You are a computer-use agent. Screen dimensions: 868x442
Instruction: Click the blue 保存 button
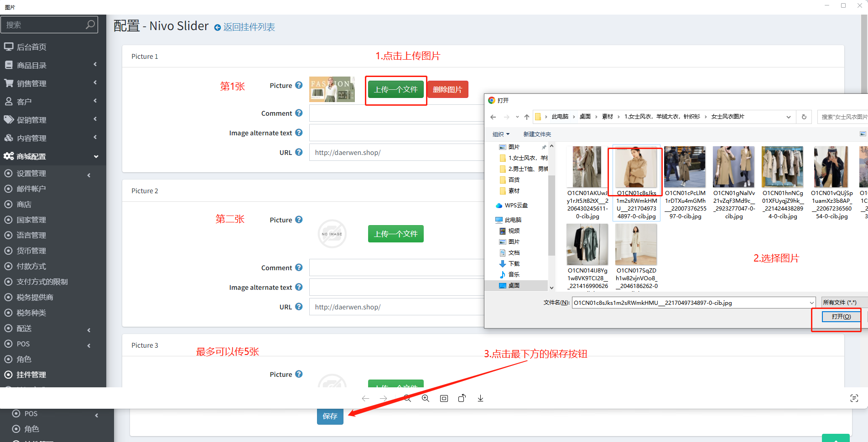coord(330,416)
